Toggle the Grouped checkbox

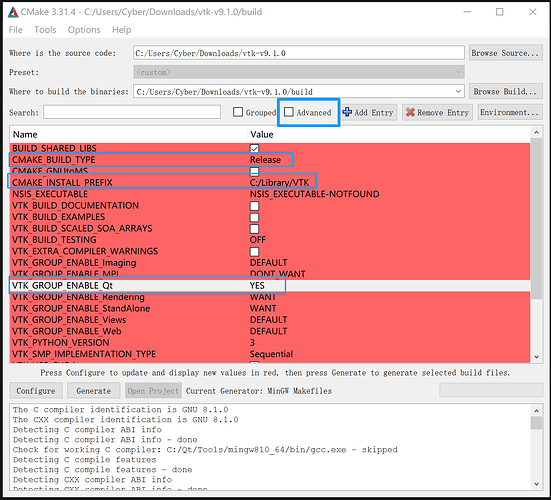[x=238, y=112]
